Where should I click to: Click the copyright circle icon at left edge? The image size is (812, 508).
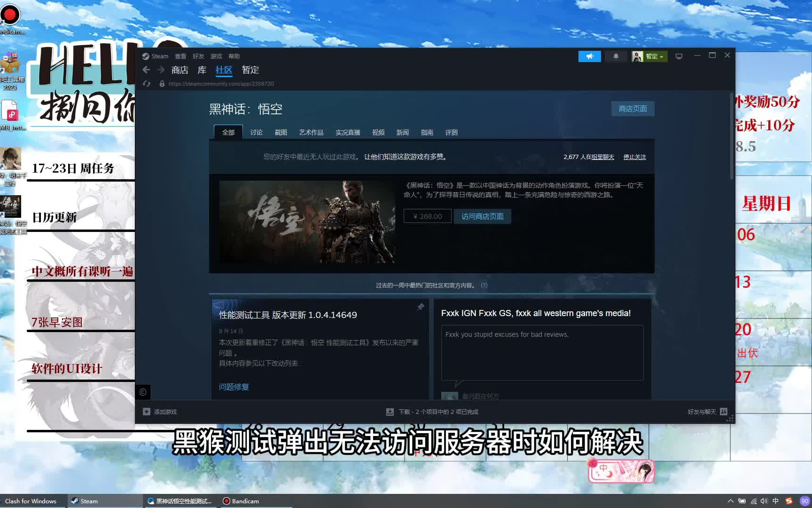[x=143, y=392]
